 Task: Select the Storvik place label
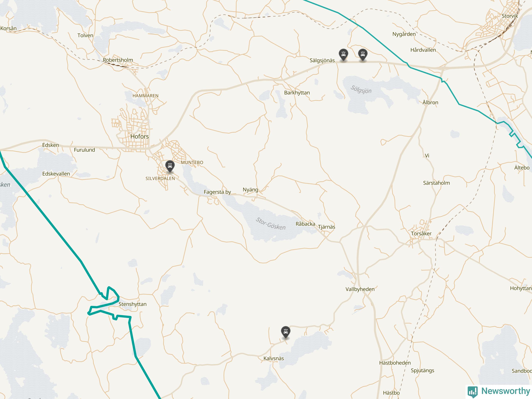(510, 16)
